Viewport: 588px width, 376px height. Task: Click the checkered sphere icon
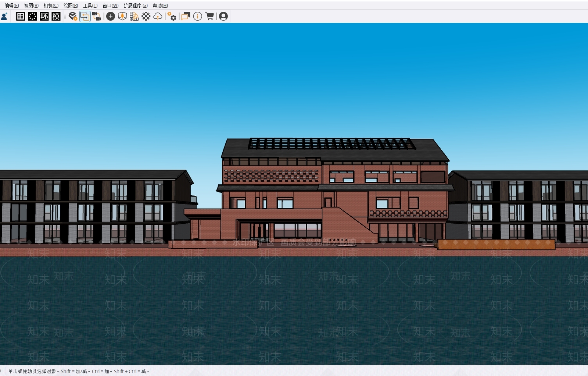pos(146,16)
